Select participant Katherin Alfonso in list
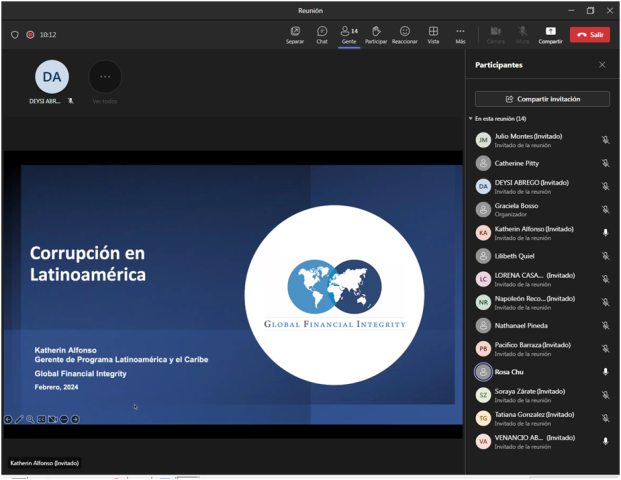The height and width of the screenshot is (480, 621). tap(542, 232)
